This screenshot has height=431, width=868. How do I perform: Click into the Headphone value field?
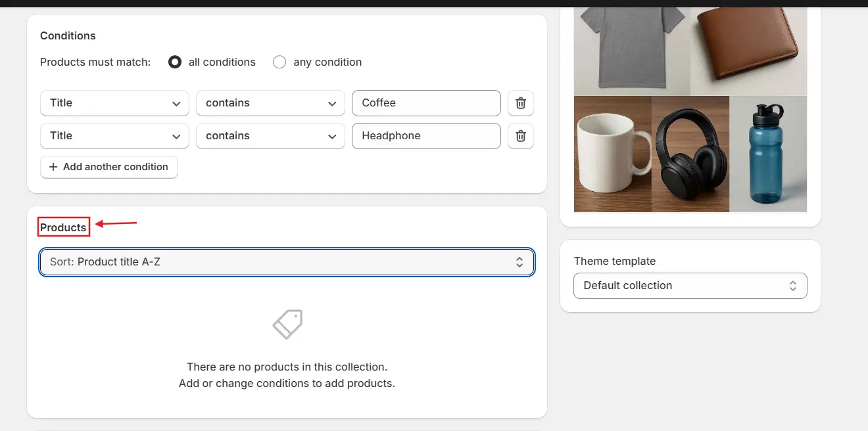[x=426, y=136]
